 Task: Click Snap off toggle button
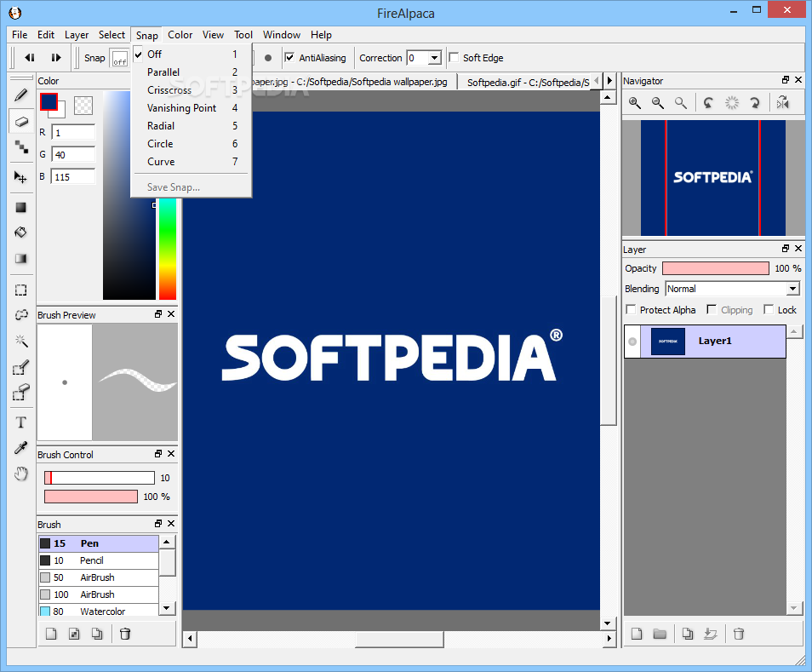120,58
